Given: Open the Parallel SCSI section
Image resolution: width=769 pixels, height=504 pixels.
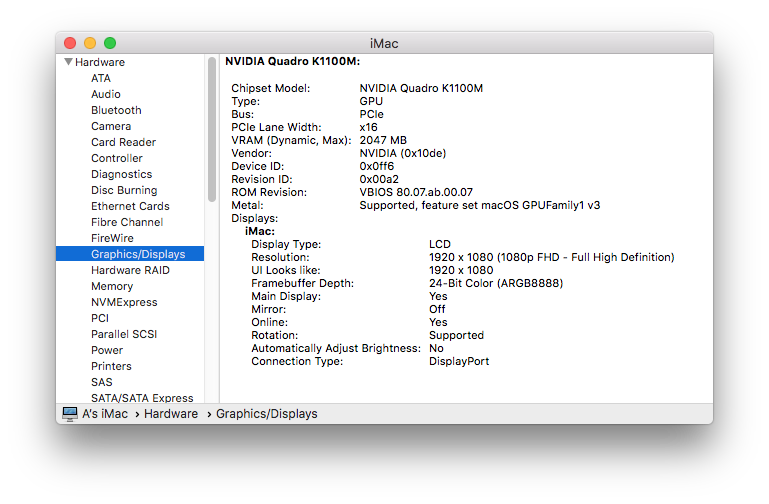Looking at the screenshot, I should pos(124,334).
